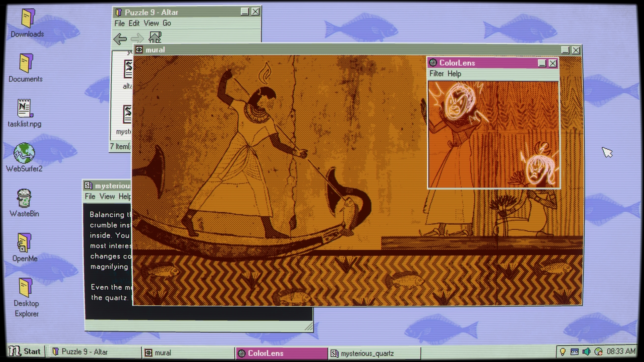Open the WasteBin icon

(x=24, y=198)
